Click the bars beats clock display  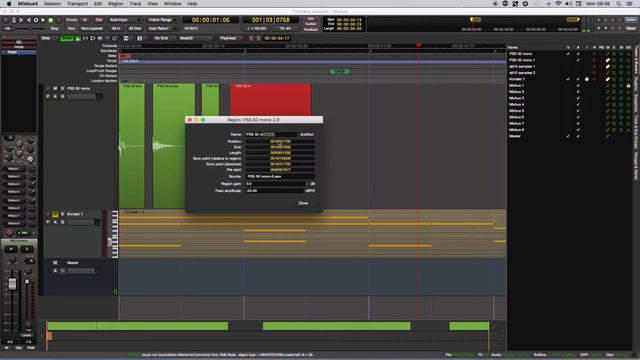pos(271,20)
